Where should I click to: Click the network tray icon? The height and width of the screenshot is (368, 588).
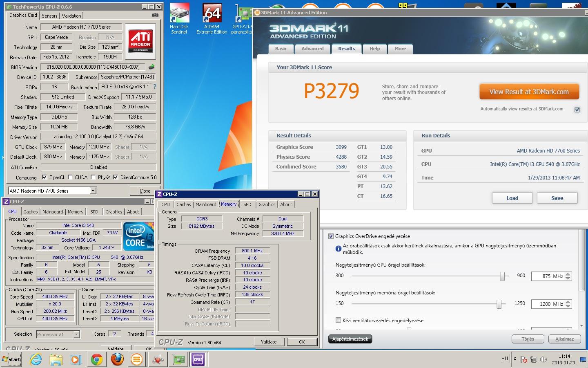coord(534,359)
